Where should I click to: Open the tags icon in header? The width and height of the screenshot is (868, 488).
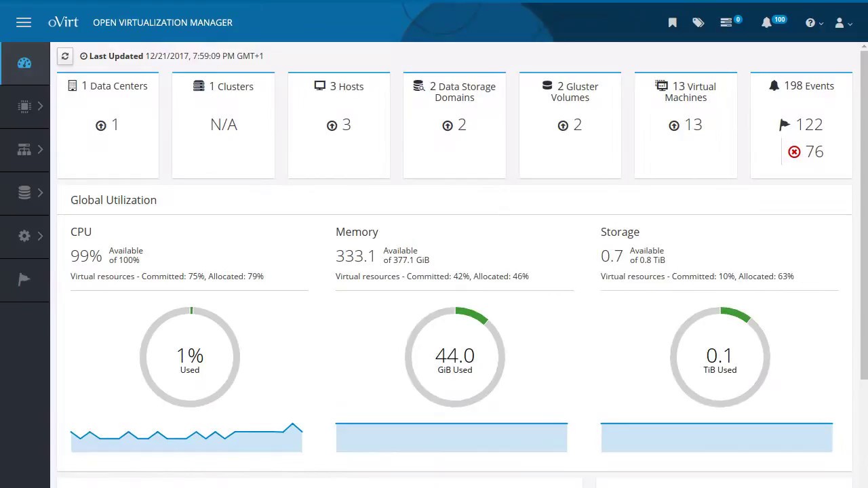[x=698, y=22]
